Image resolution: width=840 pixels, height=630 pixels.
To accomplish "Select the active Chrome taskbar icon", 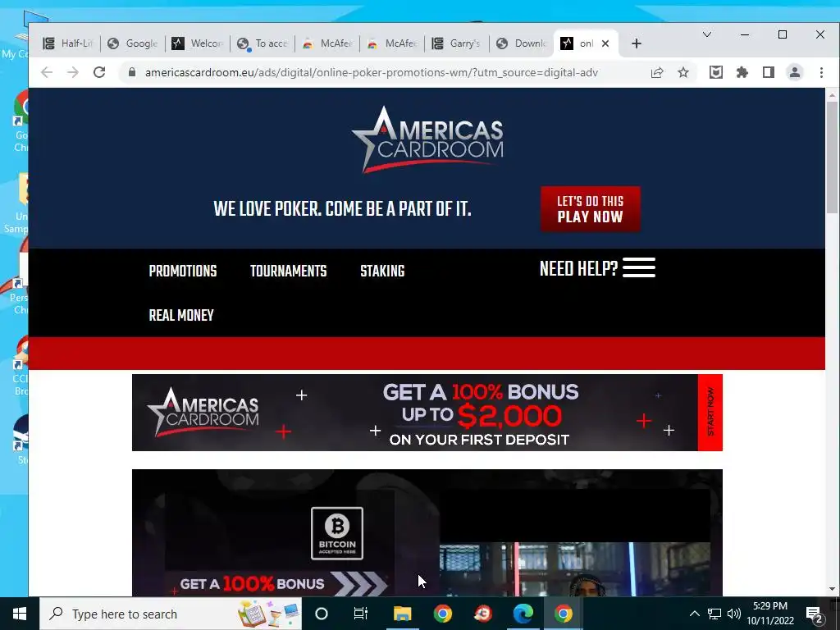I will click(x=563, y=614).
